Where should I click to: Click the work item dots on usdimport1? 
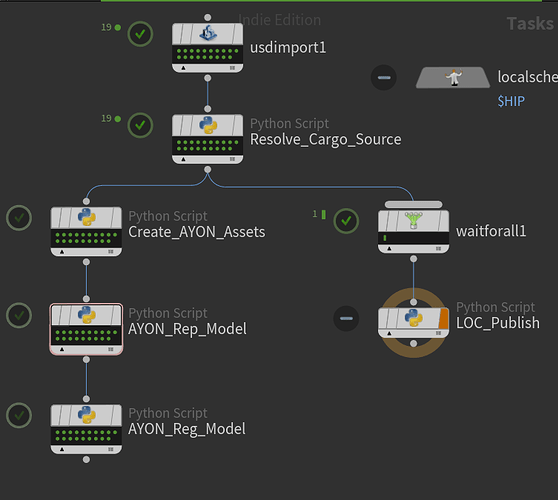pyautogui.click(x=208, y=54)
